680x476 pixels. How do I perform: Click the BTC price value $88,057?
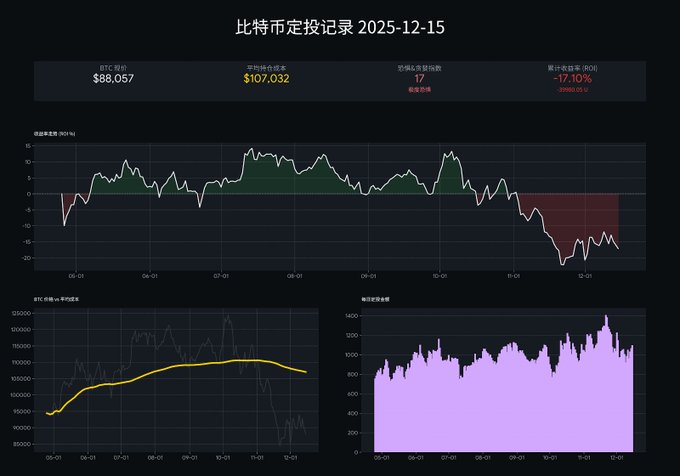(x=113, y=78)
